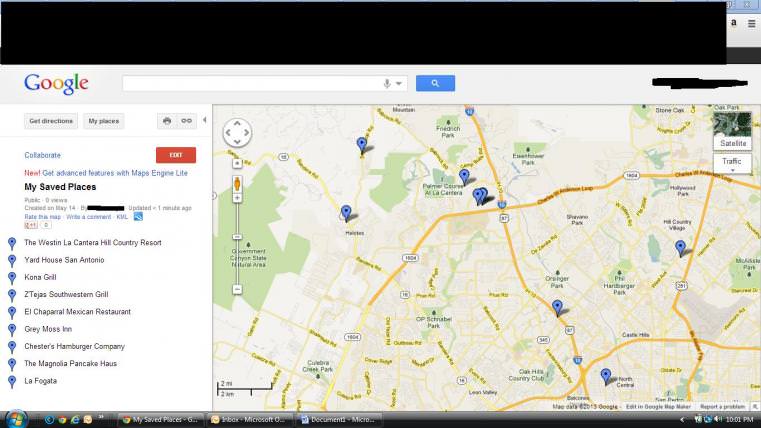Collapse the left side panel arrow
761x428 pixels.
[204, 120]
